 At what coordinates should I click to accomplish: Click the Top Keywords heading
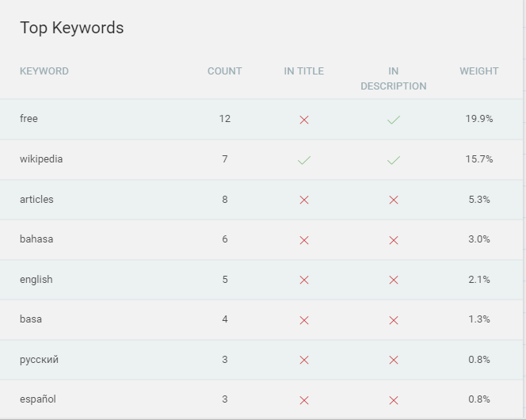[x=72, y=28]
